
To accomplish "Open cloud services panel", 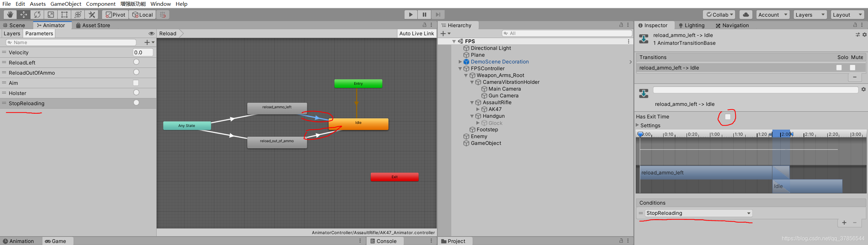I will click(x=746, y=15).
